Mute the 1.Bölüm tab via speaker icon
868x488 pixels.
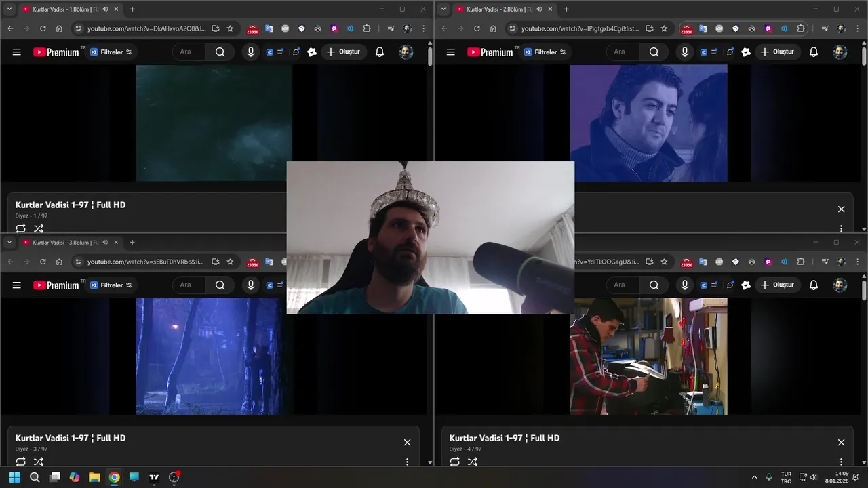(x=105, y=9)
